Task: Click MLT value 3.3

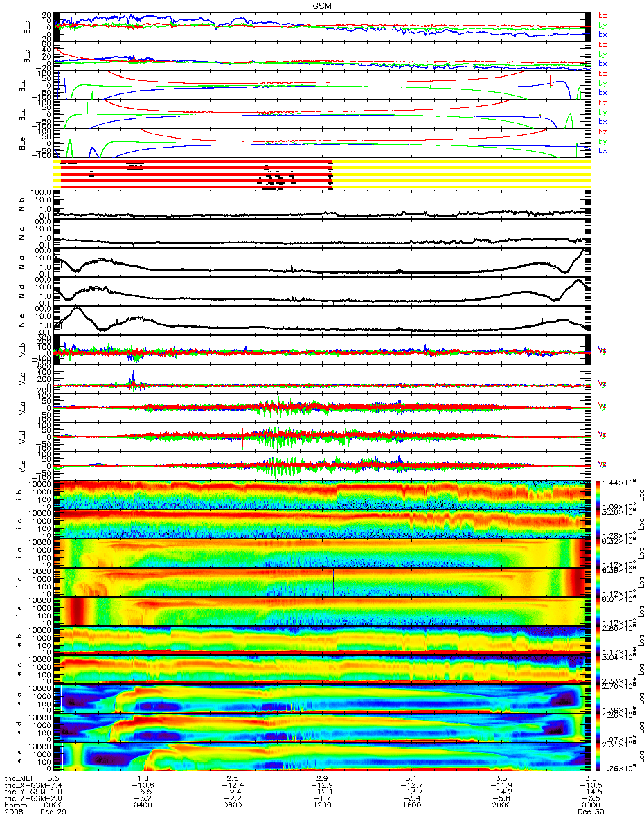Action: [501, 778]
